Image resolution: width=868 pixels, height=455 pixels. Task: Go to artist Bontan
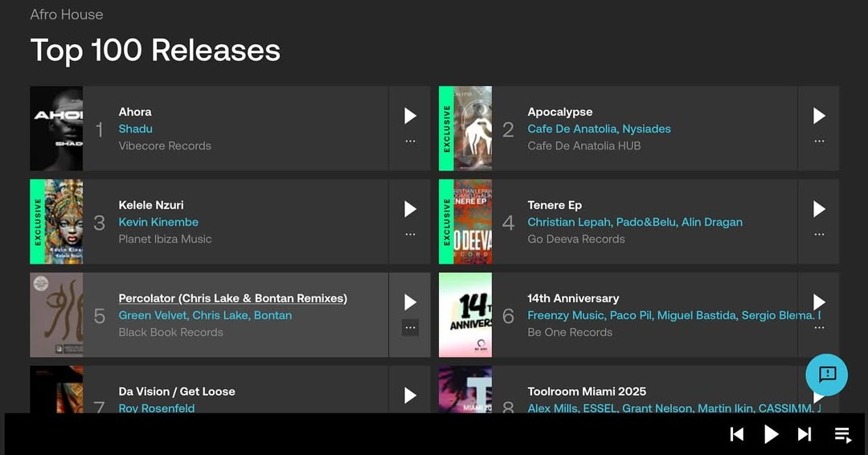pos(273,315)
